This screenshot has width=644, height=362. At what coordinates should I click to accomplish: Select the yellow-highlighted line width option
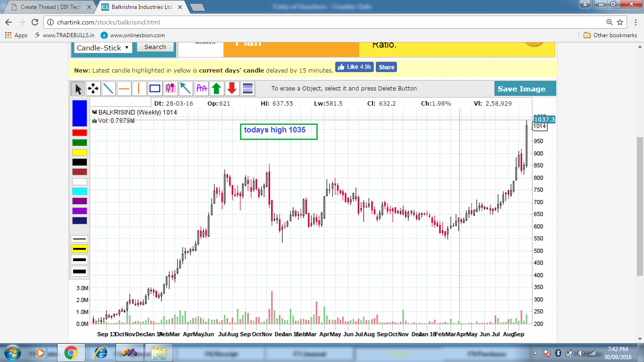tap(79, 249)
